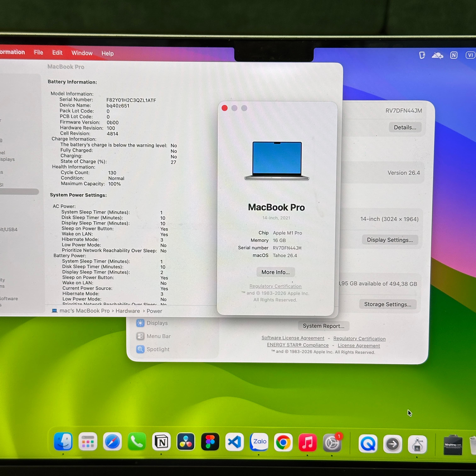The image size is (476, 476).
Task: Switch input source via VI menu bar icon
Action: point(470,55)
